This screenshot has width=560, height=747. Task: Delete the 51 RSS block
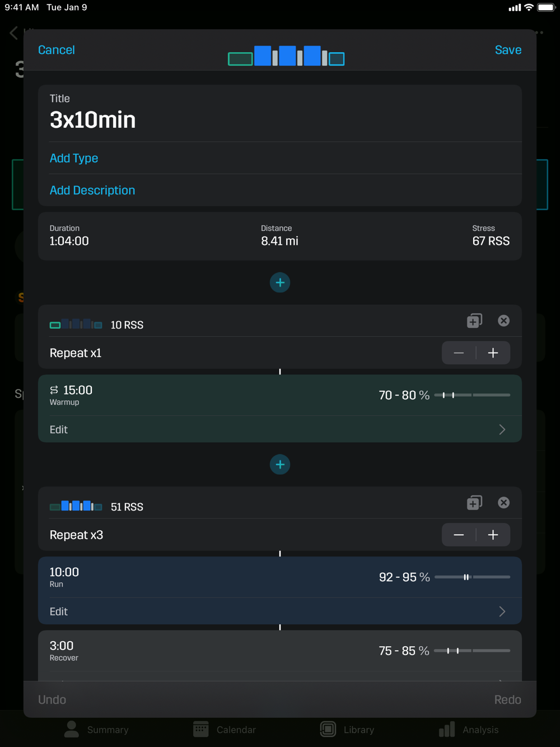[503, 503]
